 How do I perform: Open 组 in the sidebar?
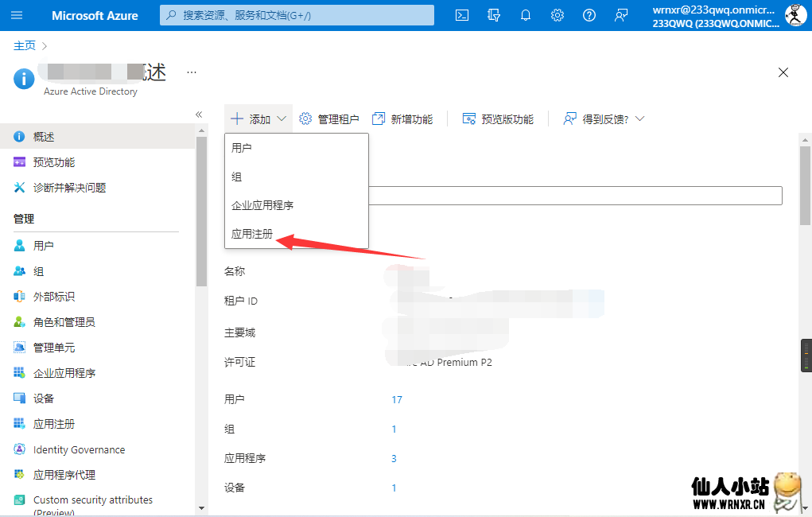click(97, 271)
